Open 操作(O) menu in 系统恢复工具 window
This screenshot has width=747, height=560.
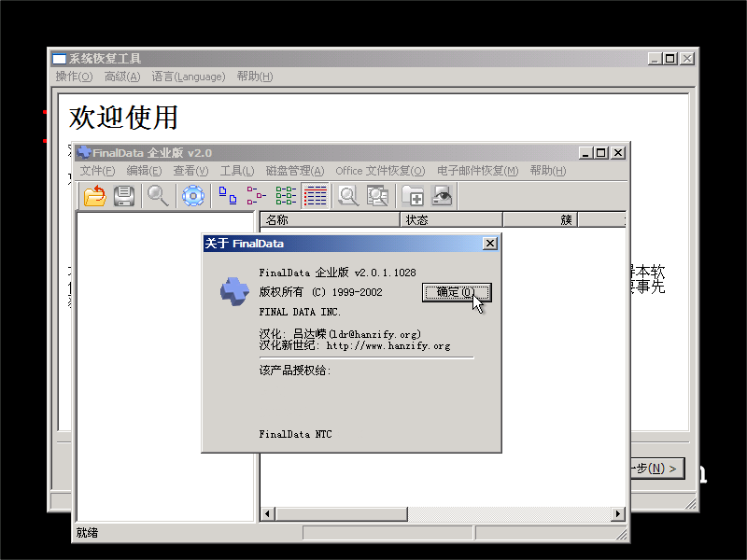point(74,77)
